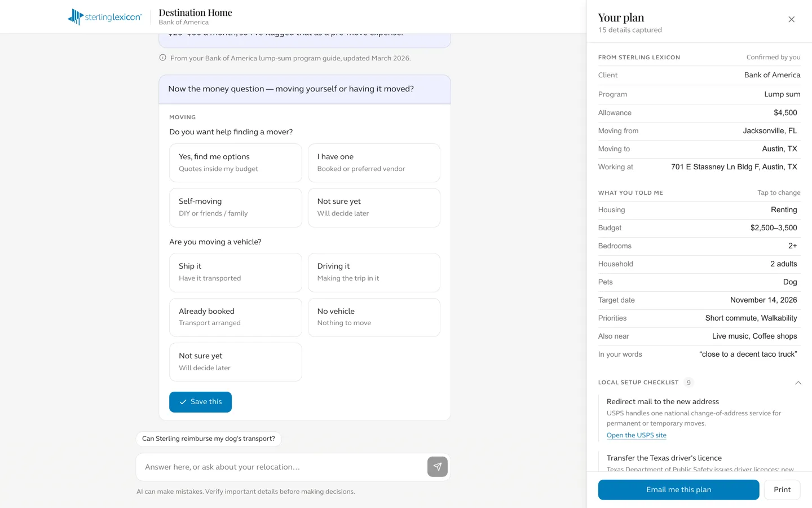This screenshot has width=812, height=508.
Task: Pick 'Not sure yet' under moving a vehicle
Action: click(236, 362)
